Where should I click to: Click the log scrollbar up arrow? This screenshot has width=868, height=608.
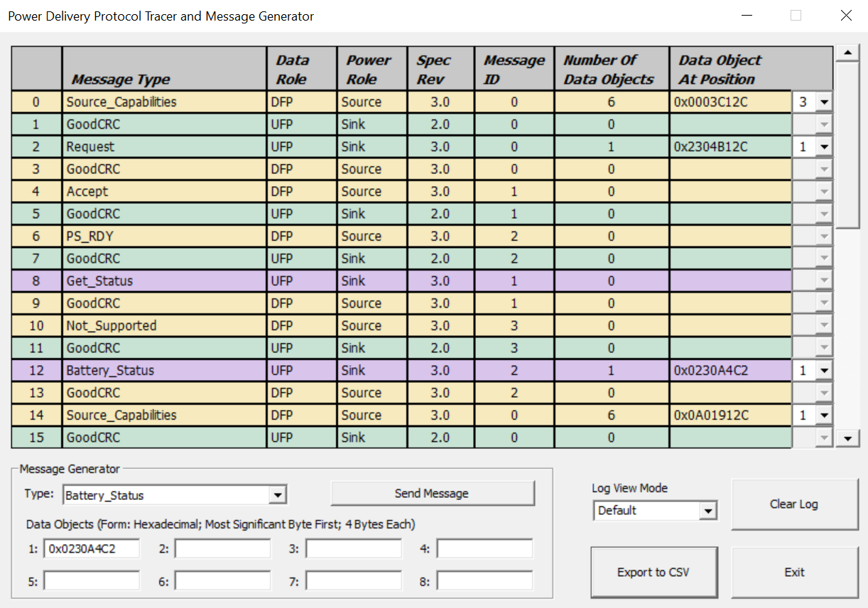tap(847, 54)
